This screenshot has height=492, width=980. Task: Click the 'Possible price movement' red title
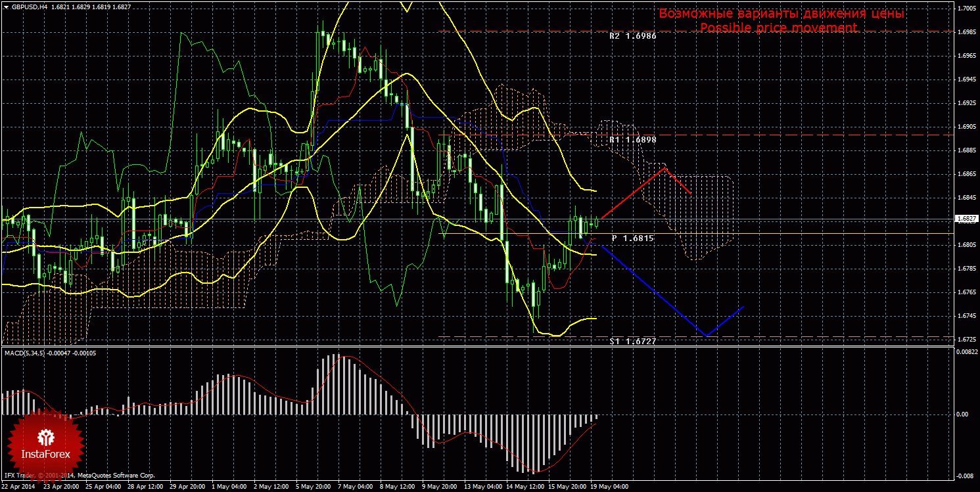point(778,28)
